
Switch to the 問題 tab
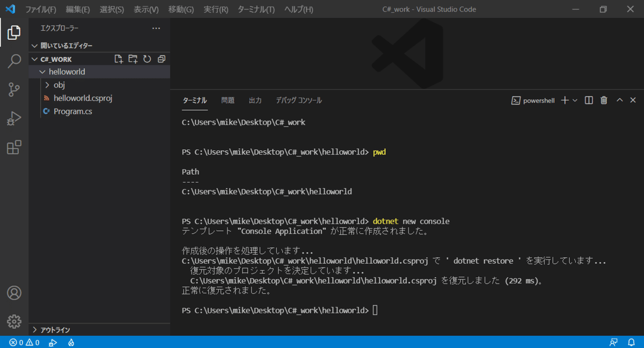tap(228, 100)
